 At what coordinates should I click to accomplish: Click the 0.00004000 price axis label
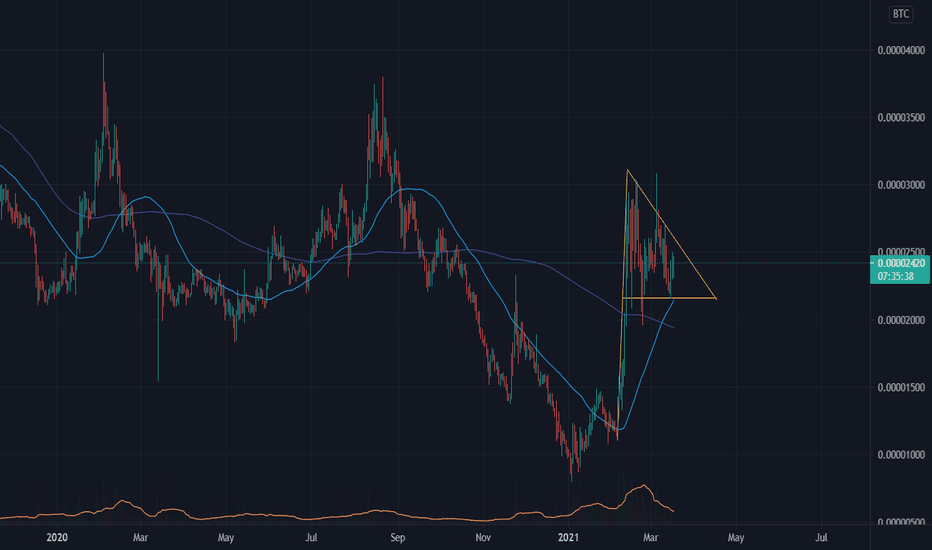point(901,51)
